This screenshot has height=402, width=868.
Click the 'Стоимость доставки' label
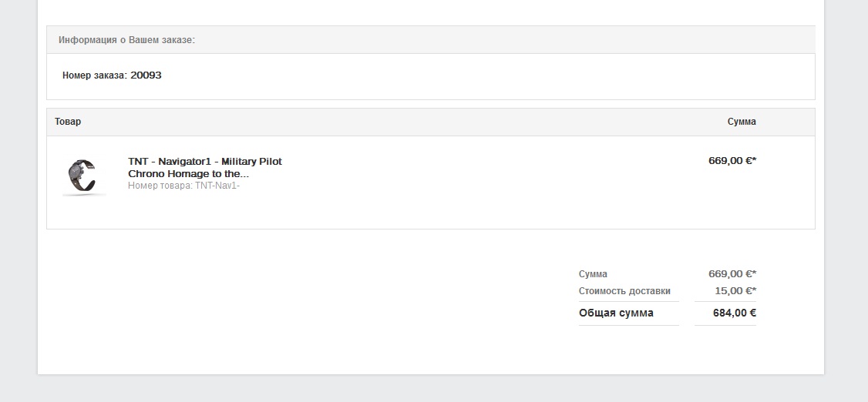coord(624,291)
